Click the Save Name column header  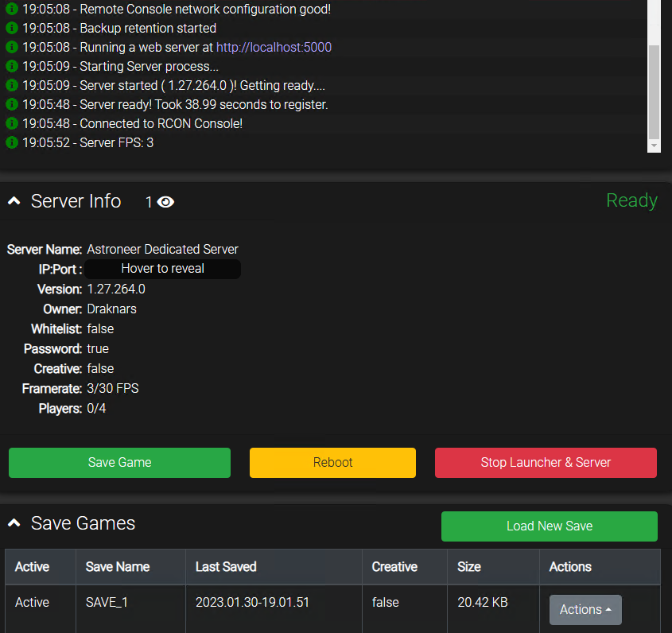click(x=130, y=566)
